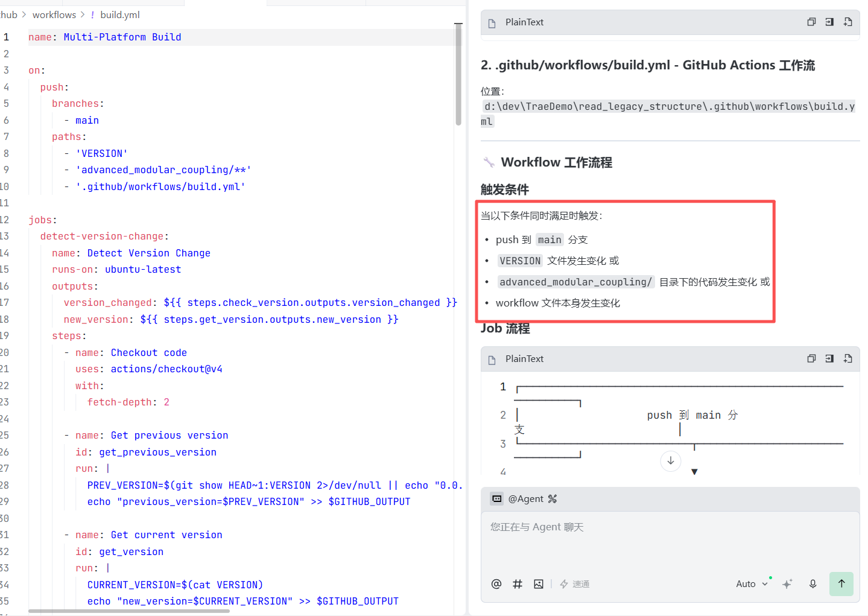Open build.yml breadcrumb segment
Viewport: 868px width, 616px height.
click(120, 14)
